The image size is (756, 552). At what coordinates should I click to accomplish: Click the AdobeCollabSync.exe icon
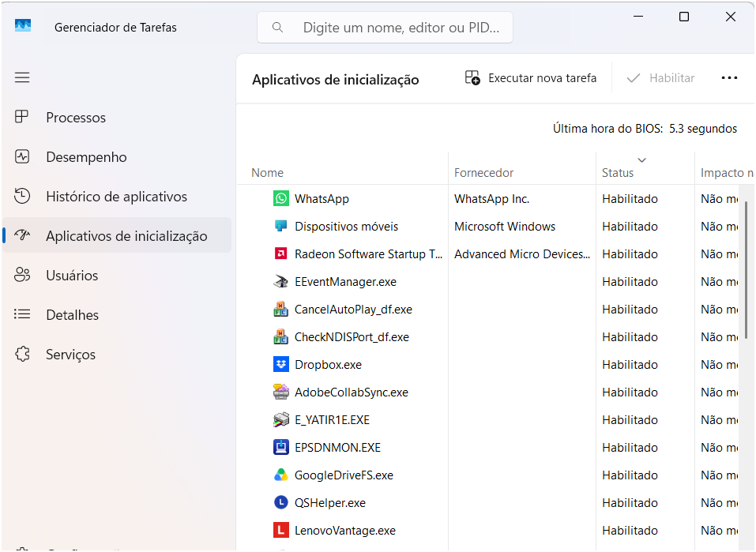[281, 392]
